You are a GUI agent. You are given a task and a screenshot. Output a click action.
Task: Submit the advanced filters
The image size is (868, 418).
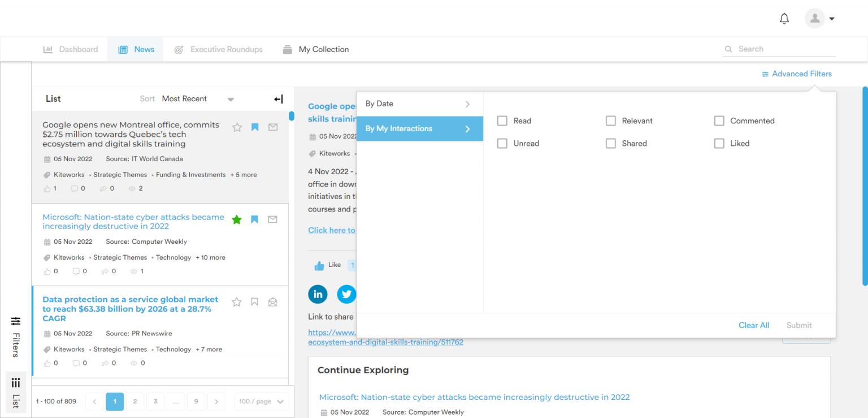pos(799,325)
